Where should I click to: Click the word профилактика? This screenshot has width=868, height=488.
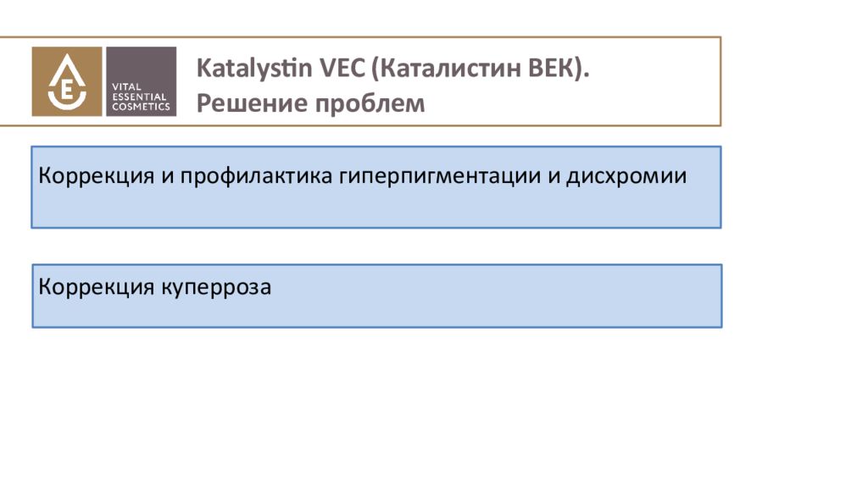click(x=256, y=176)
